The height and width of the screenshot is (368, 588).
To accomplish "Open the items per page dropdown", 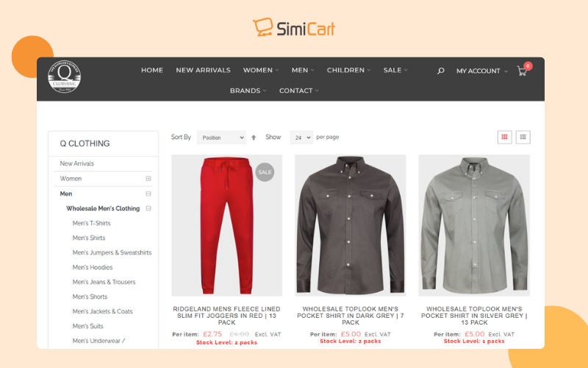I will click(x=301, y=138).
